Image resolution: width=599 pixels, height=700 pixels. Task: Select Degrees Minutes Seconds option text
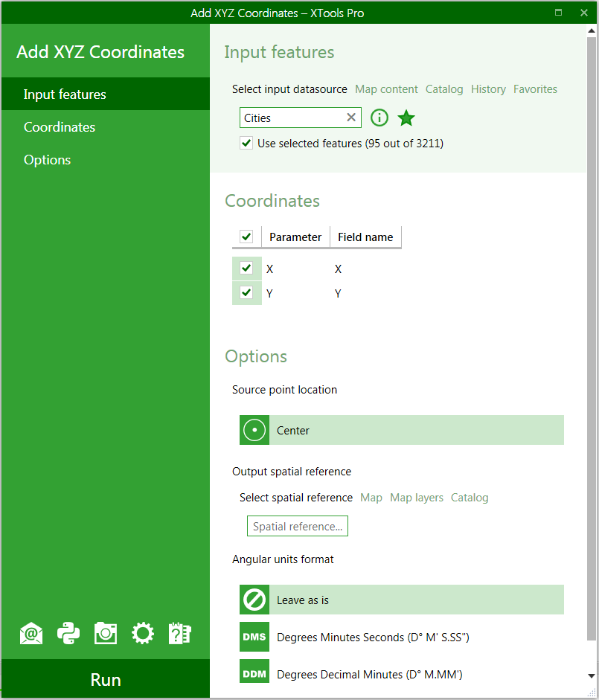tap(373, 638)
